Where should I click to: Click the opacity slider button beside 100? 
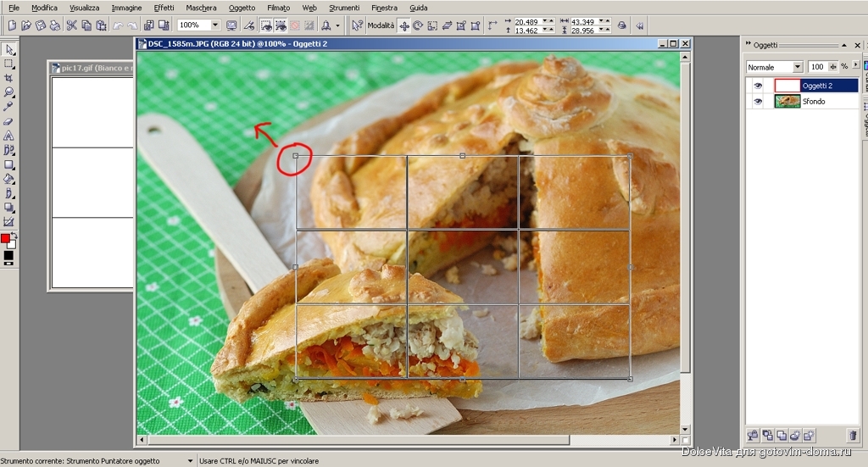pyautogui.click(x=832, y=66)
